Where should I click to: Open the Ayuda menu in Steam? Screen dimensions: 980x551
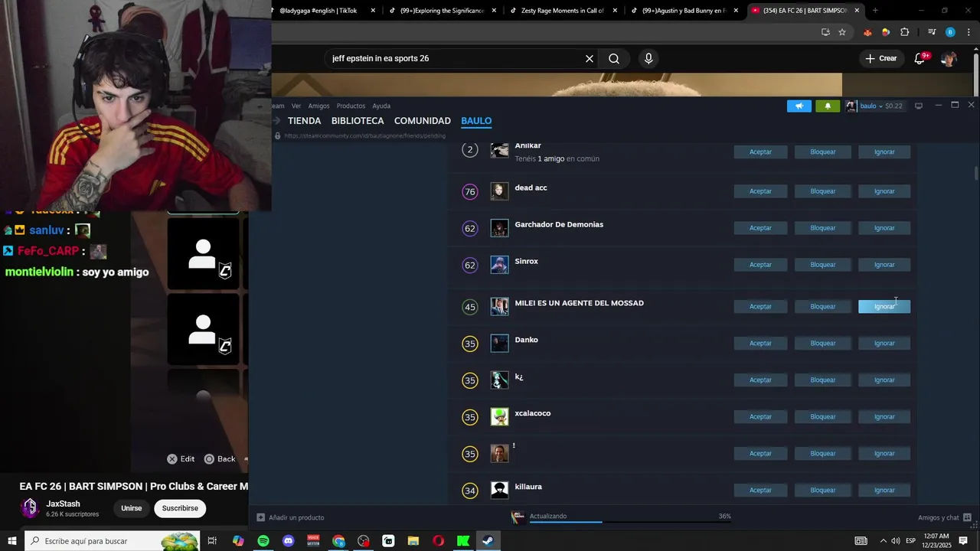click(x=381, y=106)
